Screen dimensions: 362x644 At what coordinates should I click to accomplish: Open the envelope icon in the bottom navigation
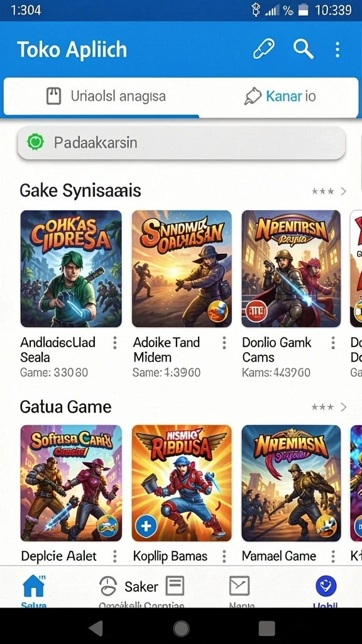tap(239, 586)
